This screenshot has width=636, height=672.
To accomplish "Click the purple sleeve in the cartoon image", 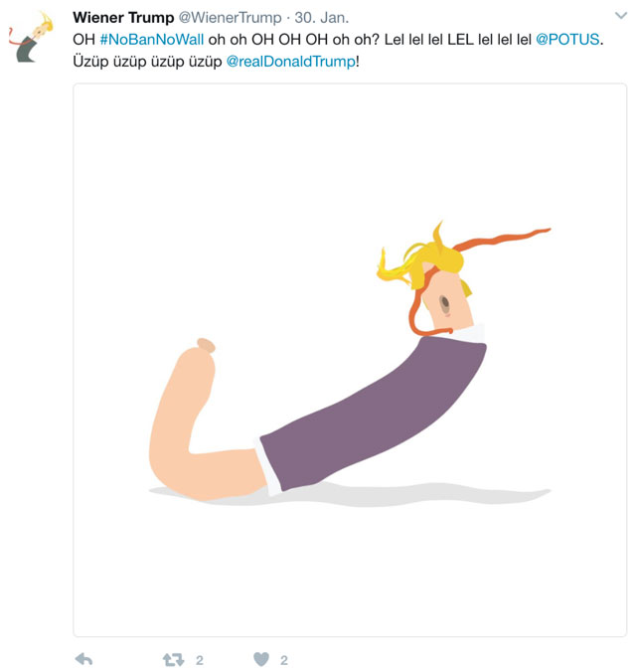I will 373,414.
